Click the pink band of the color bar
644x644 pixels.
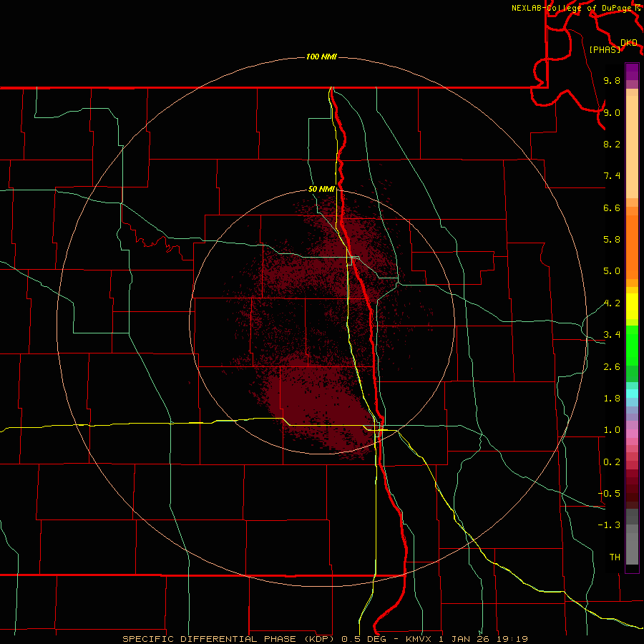click(x=632, y=434)
